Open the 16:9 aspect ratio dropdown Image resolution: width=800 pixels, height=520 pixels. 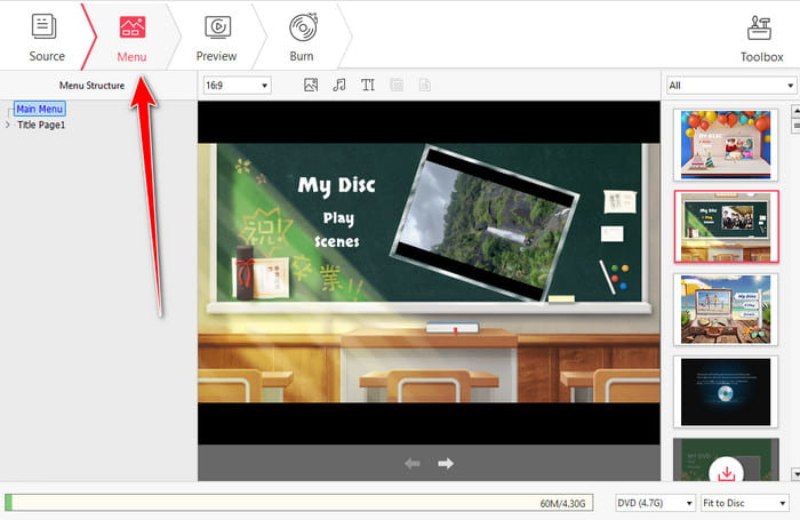pyautogui.click(x=236, y=86)
